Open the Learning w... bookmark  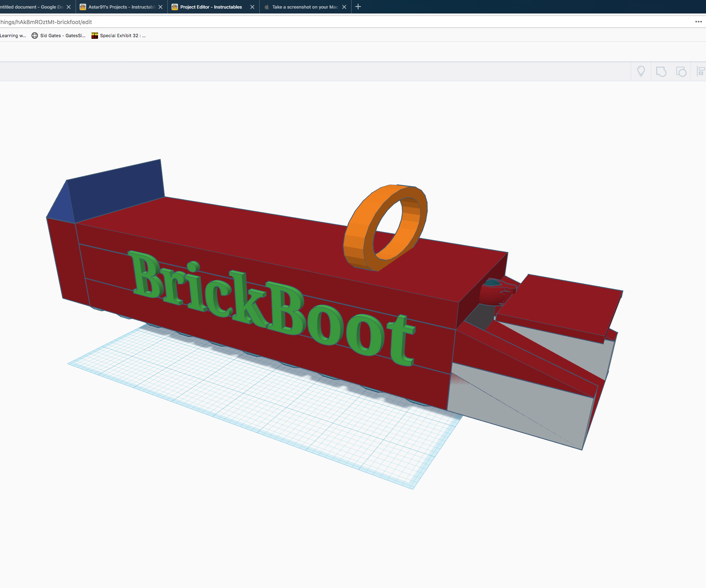tap(12, 36)
